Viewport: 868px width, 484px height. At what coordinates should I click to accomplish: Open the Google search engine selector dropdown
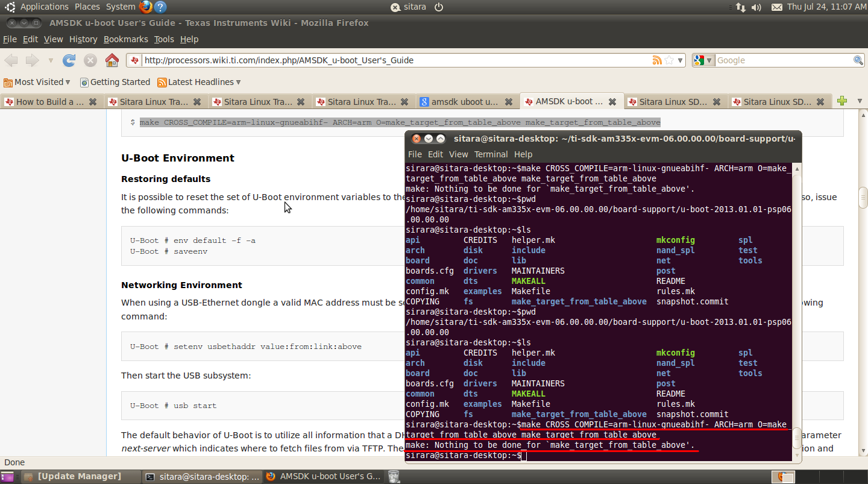(703, 60)
